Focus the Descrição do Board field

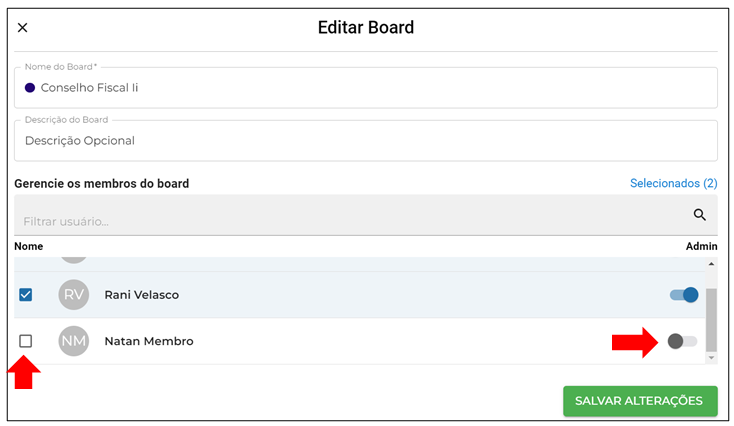pos(366,140)
